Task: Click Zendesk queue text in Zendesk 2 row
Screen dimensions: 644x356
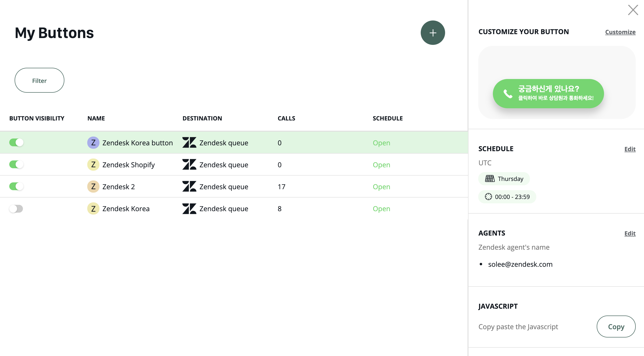Action: 224,187
